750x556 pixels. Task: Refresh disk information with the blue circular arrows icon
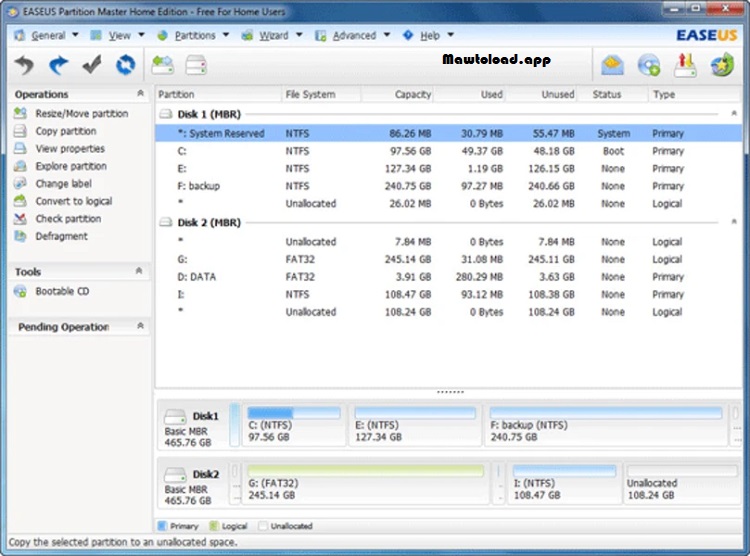(x=125, y=65)
